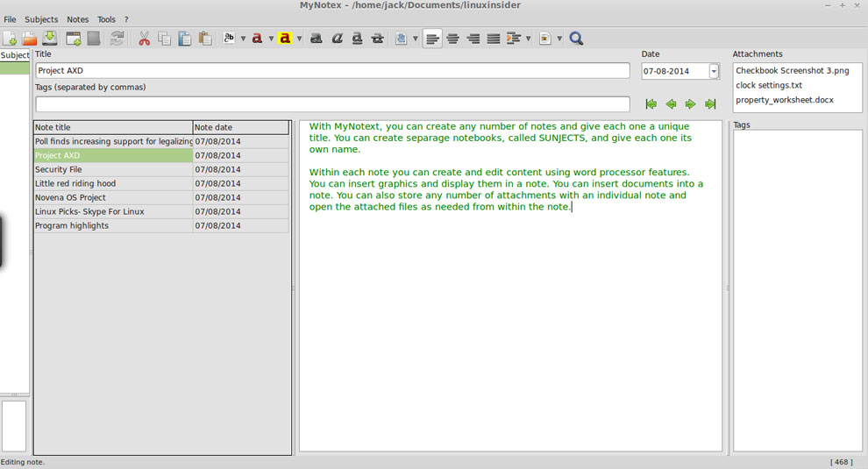Open the File menu
Screen dimensions: 868x469
point(10,19)
